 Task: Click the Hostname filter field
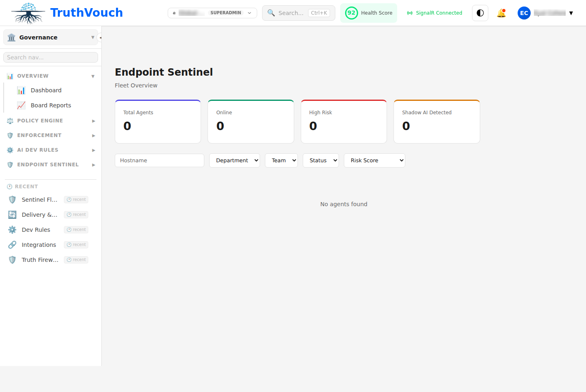pyautogui.click(x=159, y=160)
